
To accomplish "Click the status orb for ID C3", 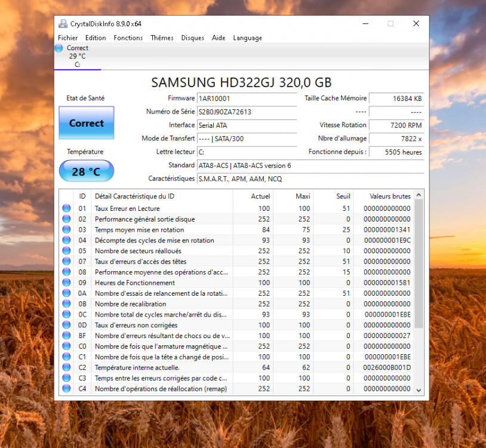I will point(66,378).
